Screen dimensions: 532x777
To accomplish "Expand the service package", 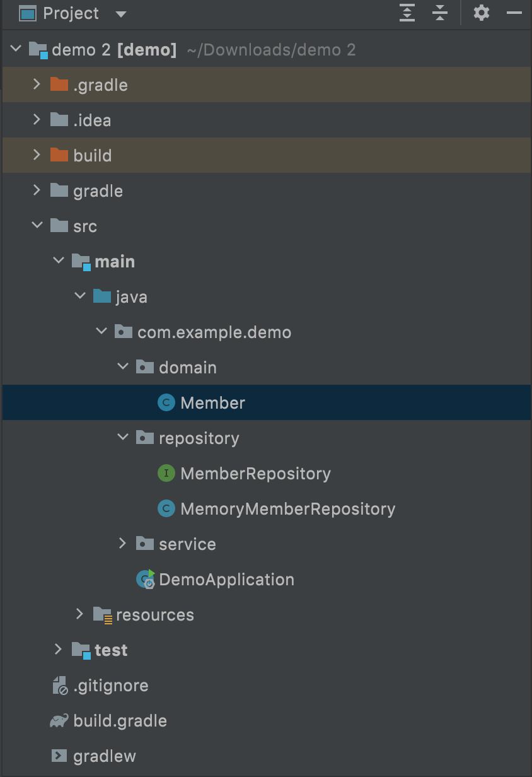I will click(x=123, y=544).
